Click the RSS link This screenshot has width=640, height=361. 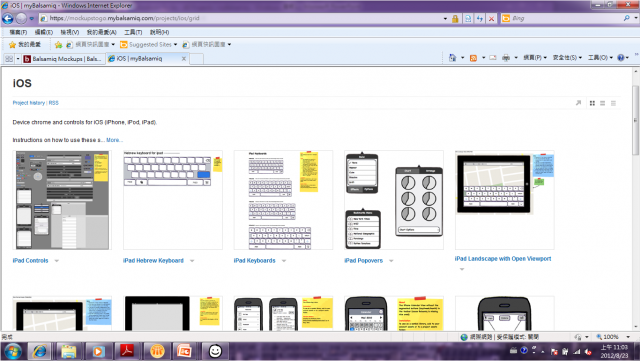pos(53,103)
